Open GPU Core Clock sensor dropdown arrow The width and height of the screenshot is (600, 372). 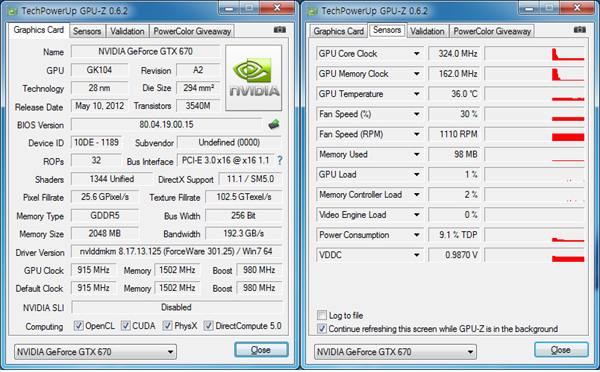coord(417,54)
